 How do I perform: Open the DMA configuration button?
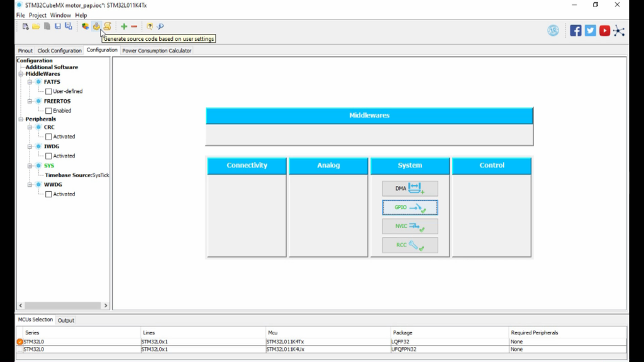click(410, 189)
